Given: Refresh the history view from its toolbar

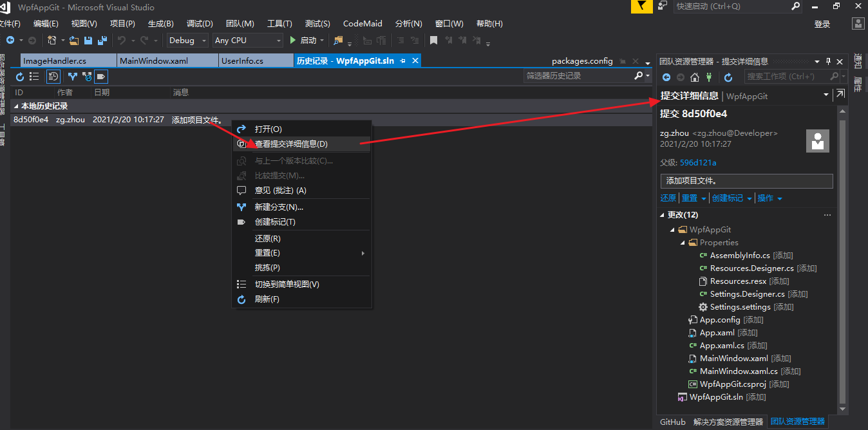Looking at the screenshot, I should coord(20,77).
